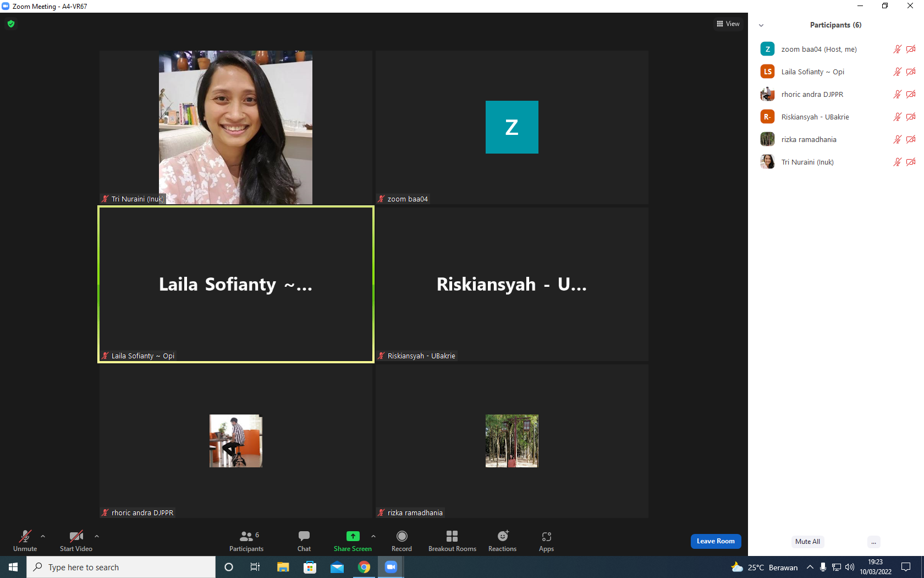Click the green encryption shield icon
The height and width of the screenshot is (578, 924).
(x=11, y=24)
